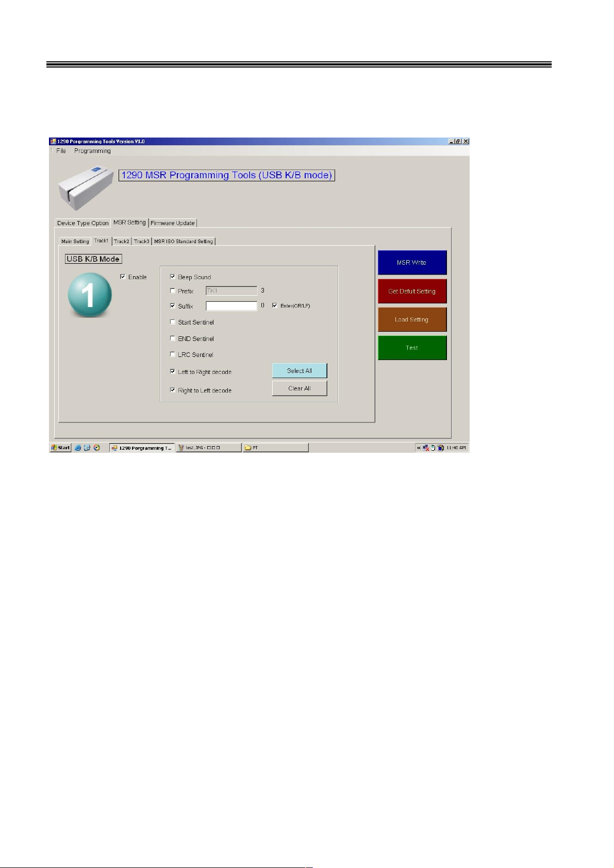Image resolution: width=614 pixels, height=868 pixels.
Task: Launch Internet Explorer from quick launch
Action: coord(78,448)
